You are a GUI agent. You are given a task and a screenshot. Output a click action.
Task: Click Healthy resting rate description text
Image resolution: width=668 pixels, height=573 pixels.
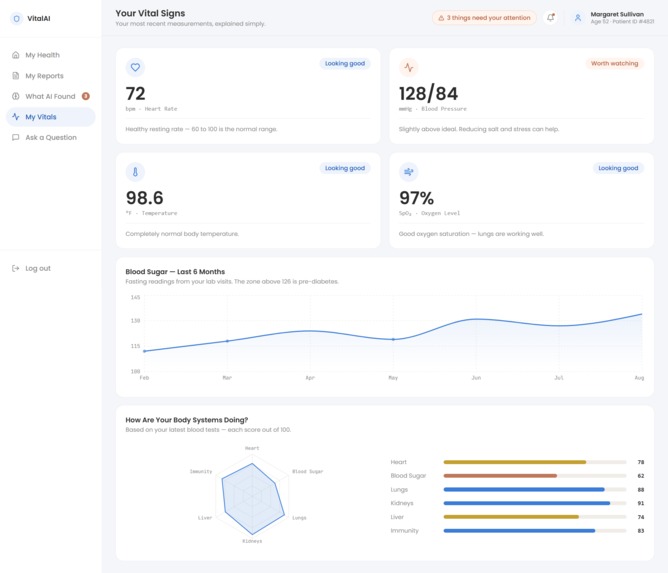click(x=201, y=129)
